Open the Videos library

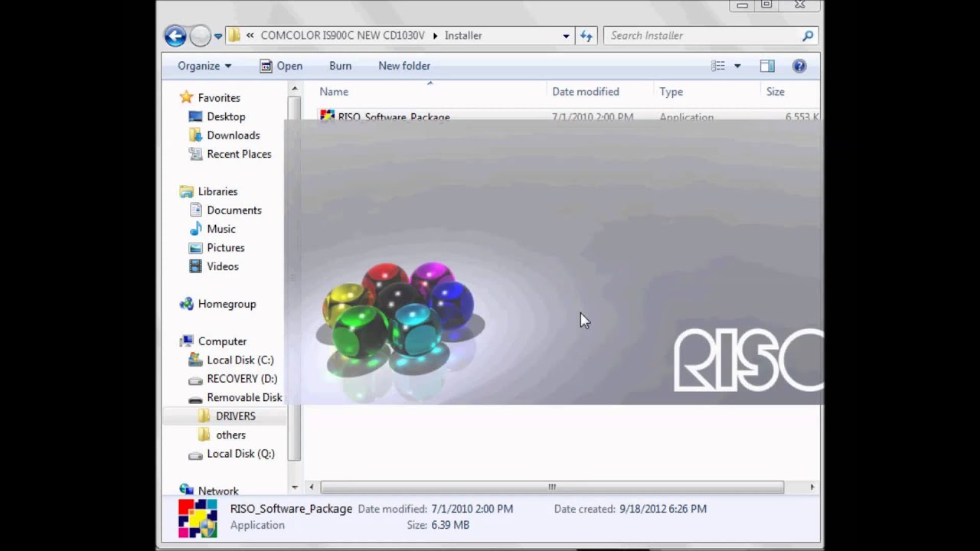(x=223, y=266)
